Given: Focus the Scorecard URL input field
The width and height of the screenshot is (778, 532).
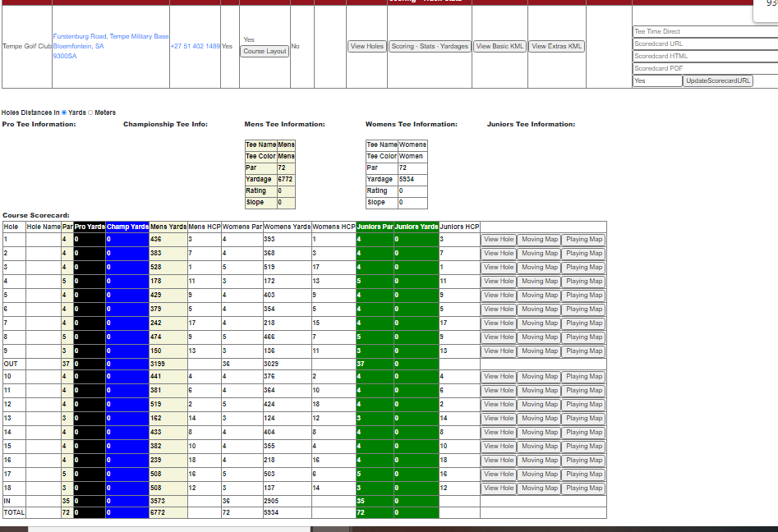Looking at the screenshot, I should coord(705,44).
